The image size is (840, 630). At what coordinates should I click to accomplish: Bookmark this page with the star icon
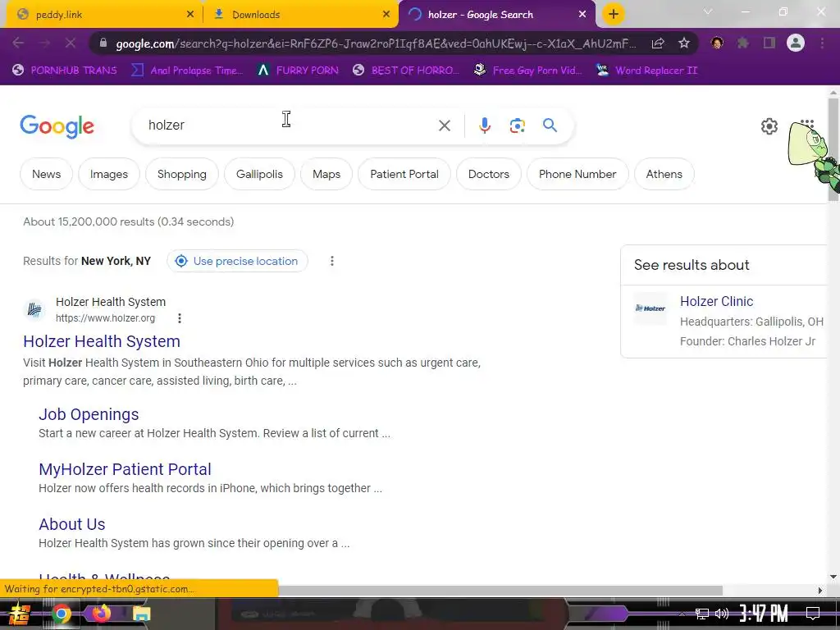pos(683,43)
